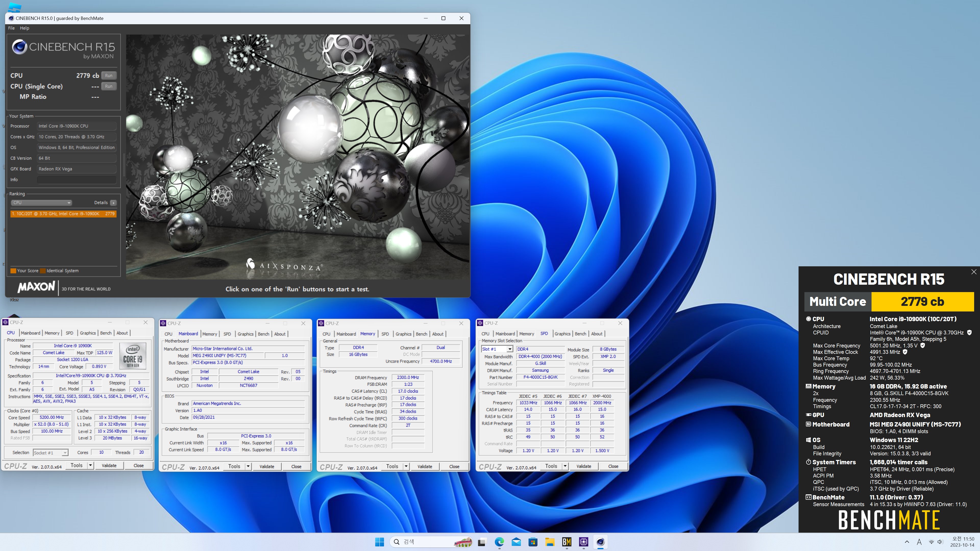The height and width of the screenshot is (551, 980).
Task: Toggle the ranking Details arrow button
Action: click(113, 203)
